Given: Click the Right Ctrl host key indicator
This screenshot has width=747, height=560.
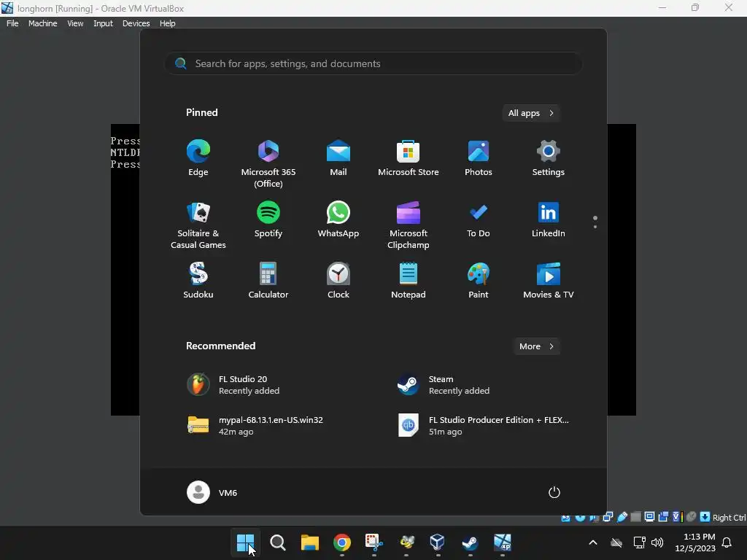Looking at the screenshot, I should coord(729,518).
